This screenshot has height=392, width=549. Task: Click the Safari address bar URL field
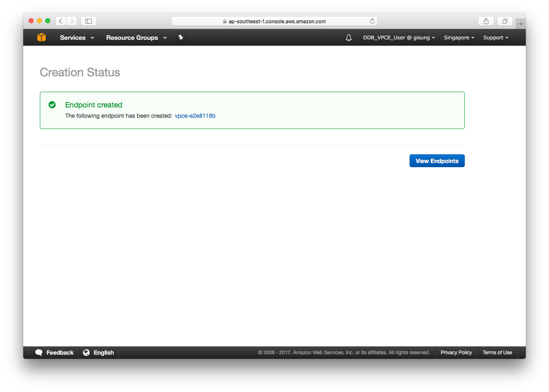[274, 21]
